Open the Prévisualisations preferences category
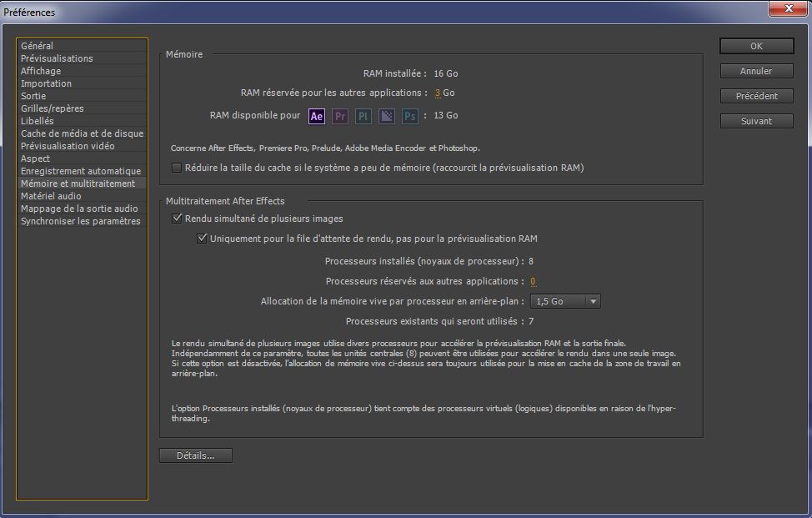 point(82,58)
